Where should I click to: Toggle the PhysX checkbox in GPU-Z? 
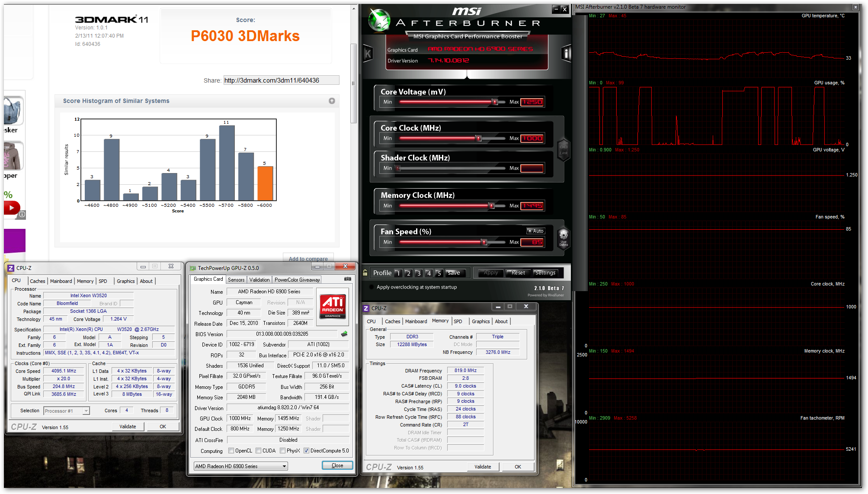[x=282, y=451]
